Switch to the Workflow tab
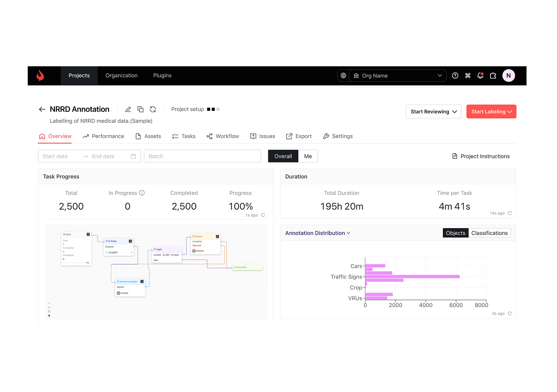Image resolution: width=557 pixels, height=392 pixels. point(223,136)
